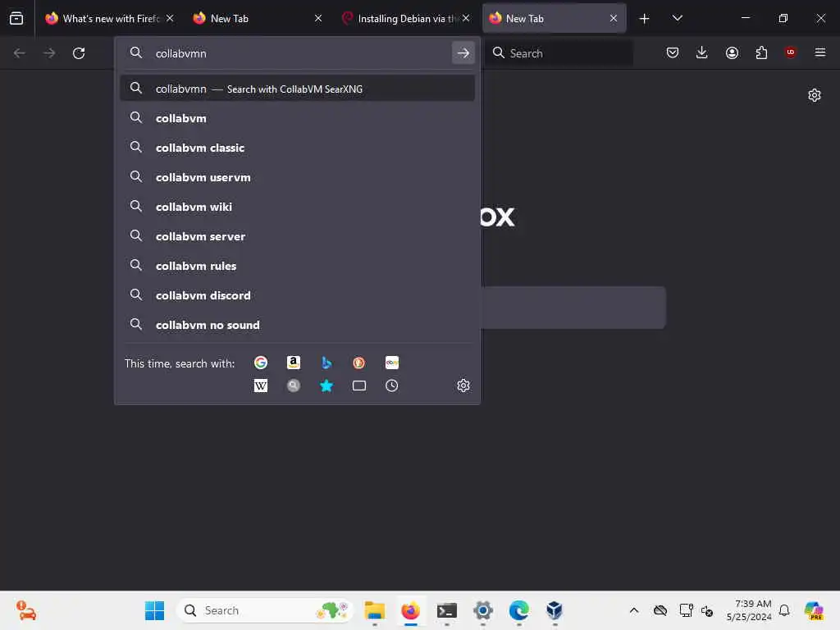The height and width of the screenshot is (630, 840).
Task: Select Search with CollabVM SearXNG row
Action: tap(297, 89)
